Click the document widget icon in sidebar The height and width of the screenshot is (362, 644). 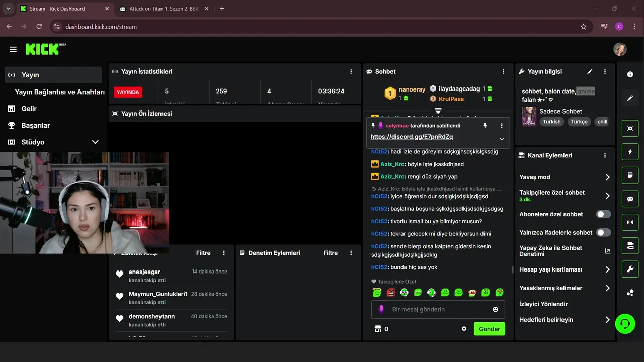click(x=630, y=175)
